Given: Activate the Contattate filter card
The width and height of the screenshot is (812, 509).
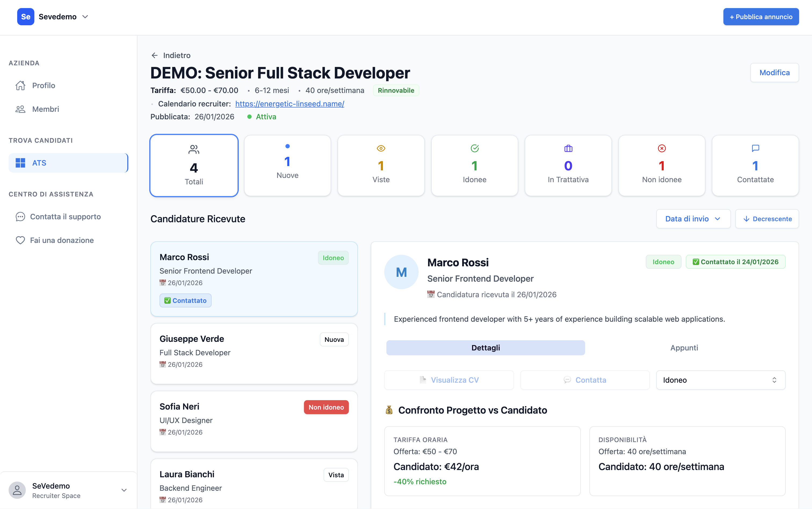Looking at the screenshot, I should point(755,165).
